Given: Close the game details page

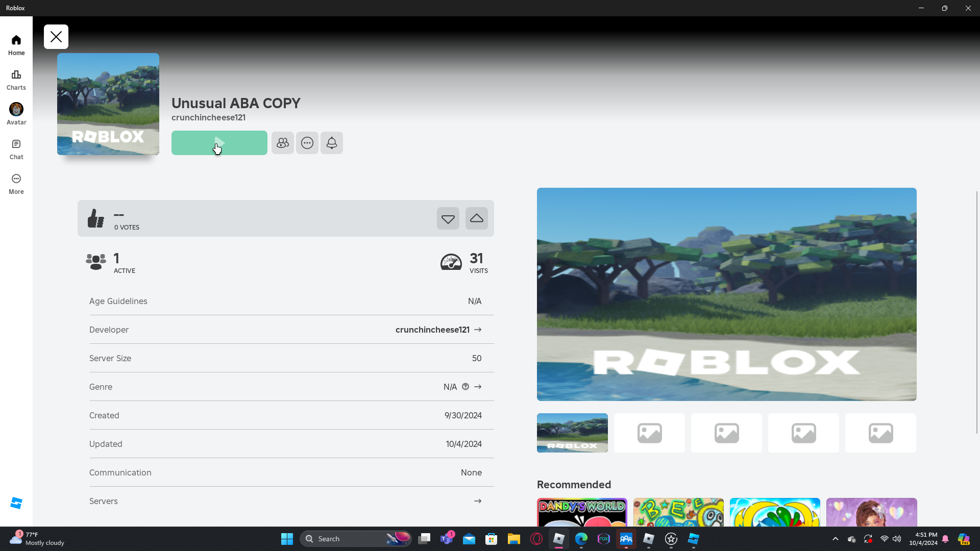Looking at the screenshot, I should point(56,37).
